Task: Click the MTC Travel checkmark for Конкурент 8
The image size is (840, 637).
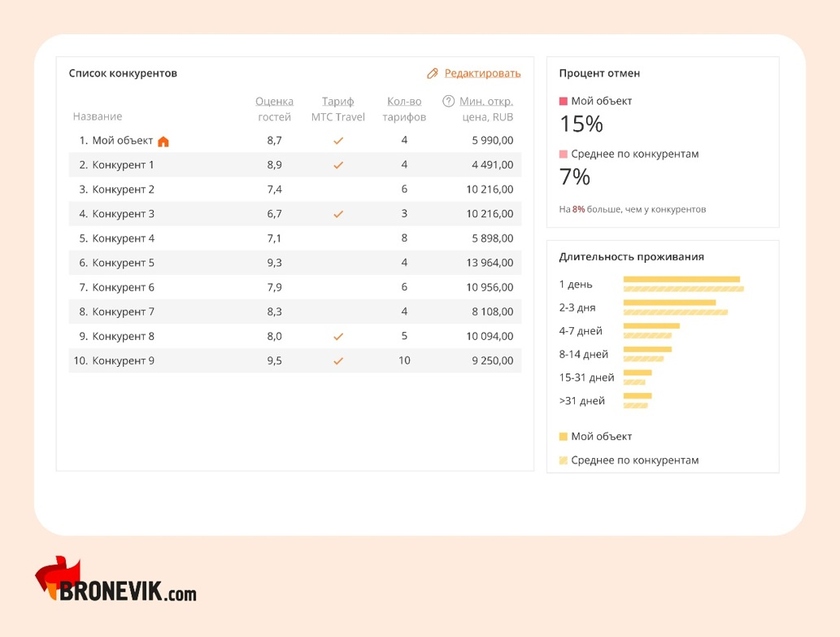Action: (338, 337)
